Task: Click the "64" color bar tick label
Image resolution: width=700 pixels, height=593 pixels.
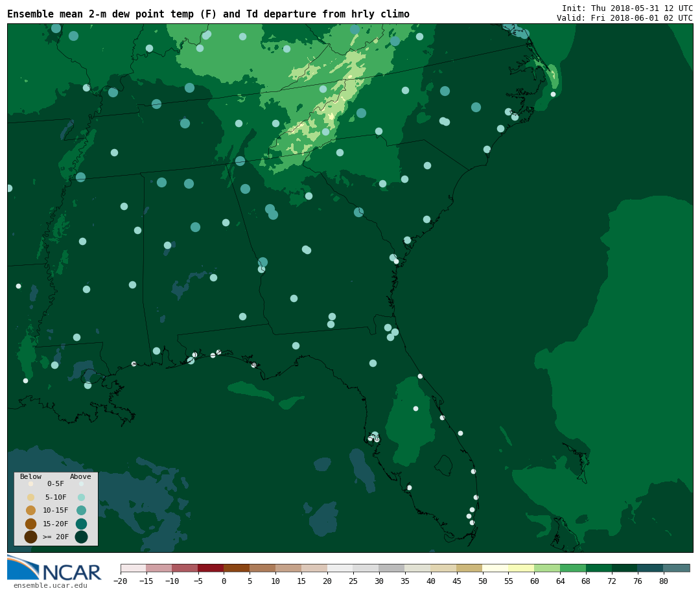Action: 560,581
